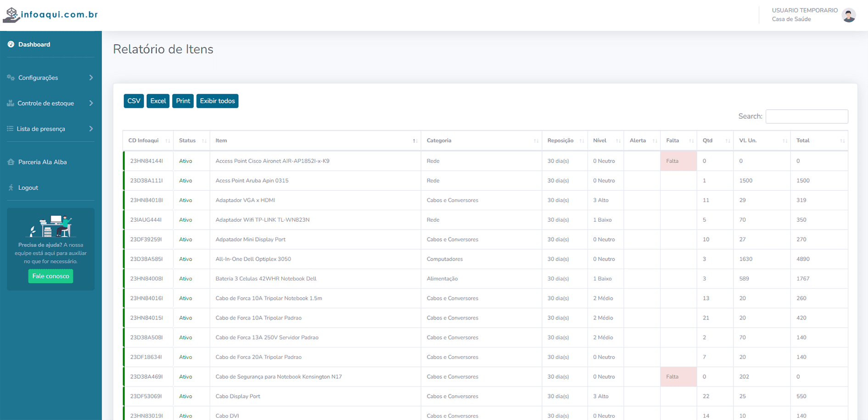Sort by Total column arrows
The width and height of the screenshot is (868, 420).
point(842,141)
